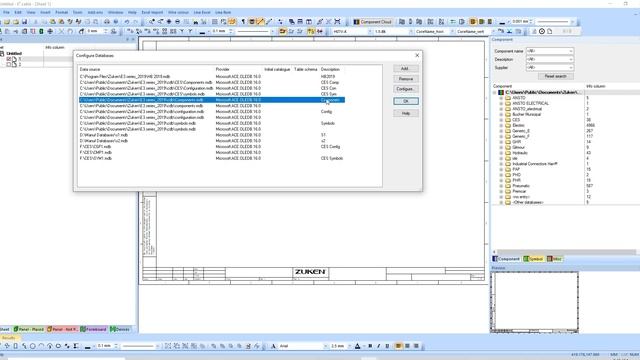Screen dimensions: 640x360
Task: Click the Help button in dialog
Action: click(x=406, y=113)
